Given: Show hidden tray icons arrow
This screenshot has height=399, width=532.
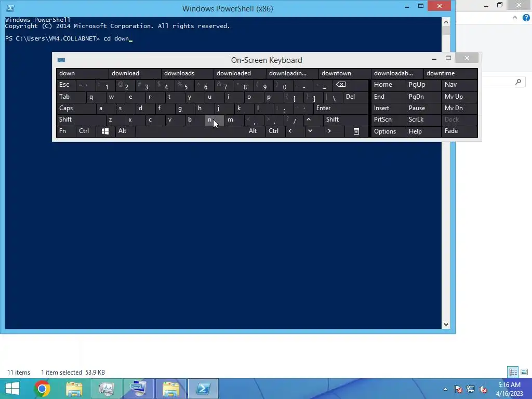Looking at the screenshot, I should coord(445,389).
